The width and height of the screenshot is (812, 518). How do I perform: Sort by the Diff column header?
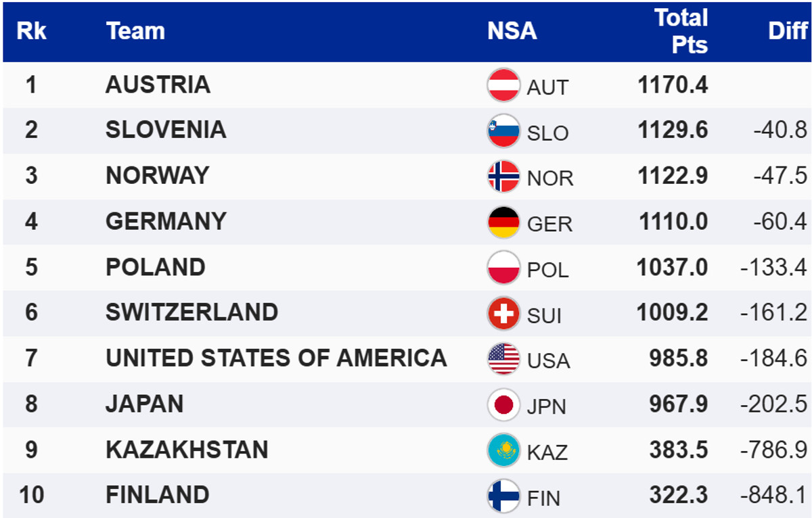pos(788,31)
